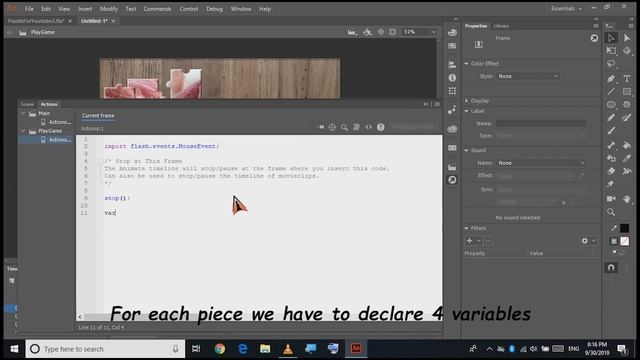Switch to the Properties tab
The height and width of the screenshot is (360, 640).
coord(476,26)
